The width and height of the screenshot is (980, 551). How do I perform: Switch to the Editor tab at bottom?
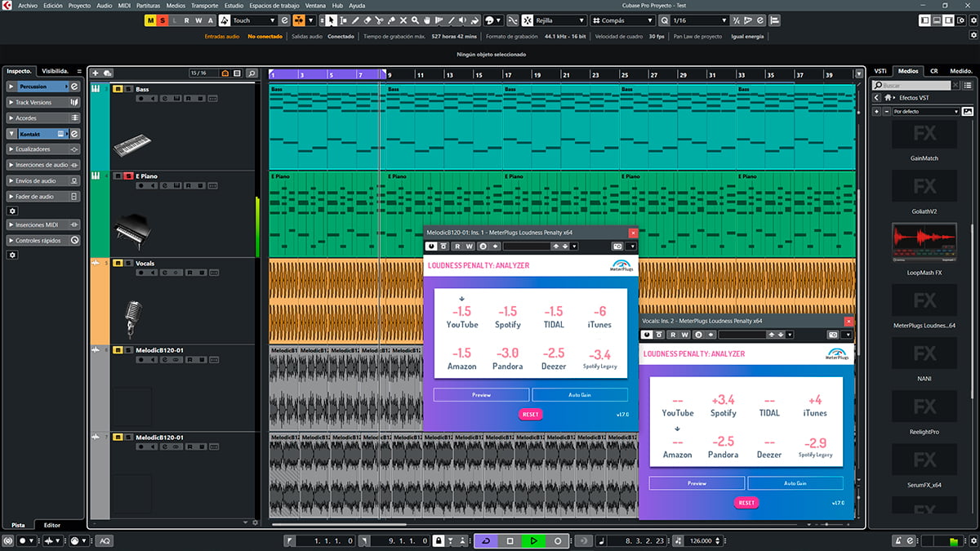(x=51, y=525)
